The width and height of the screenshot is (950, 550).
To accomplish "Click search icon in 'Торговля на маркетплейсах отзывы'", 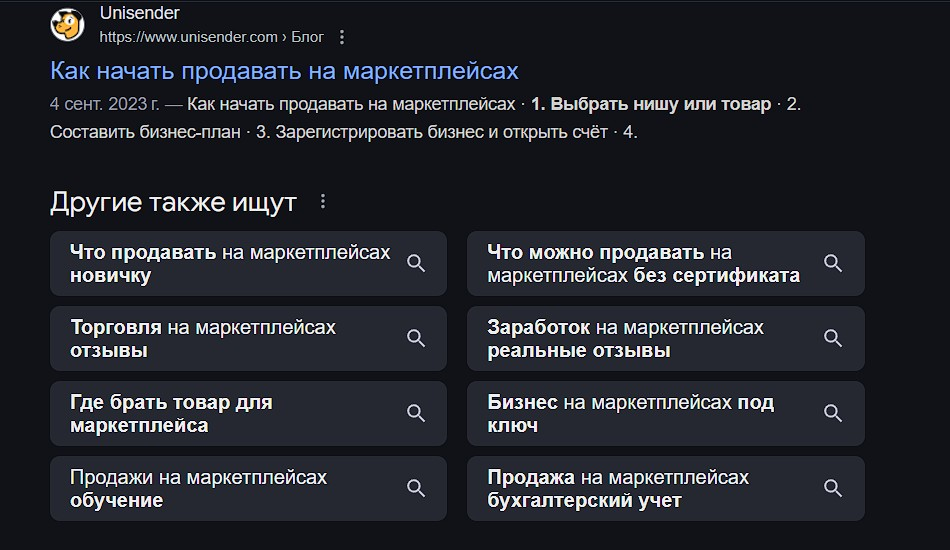I will pyautogui.click(x=416, y=339).
